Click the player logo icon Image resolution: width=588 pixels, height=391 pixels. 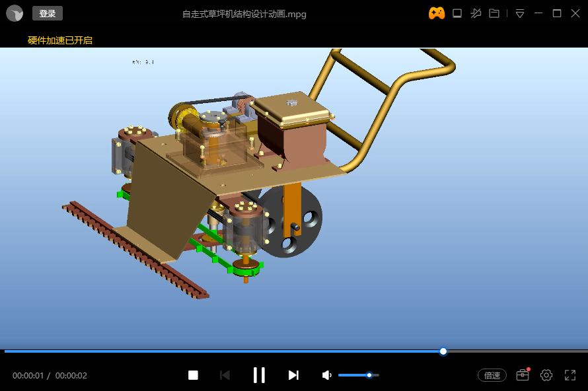coord(15,14)
